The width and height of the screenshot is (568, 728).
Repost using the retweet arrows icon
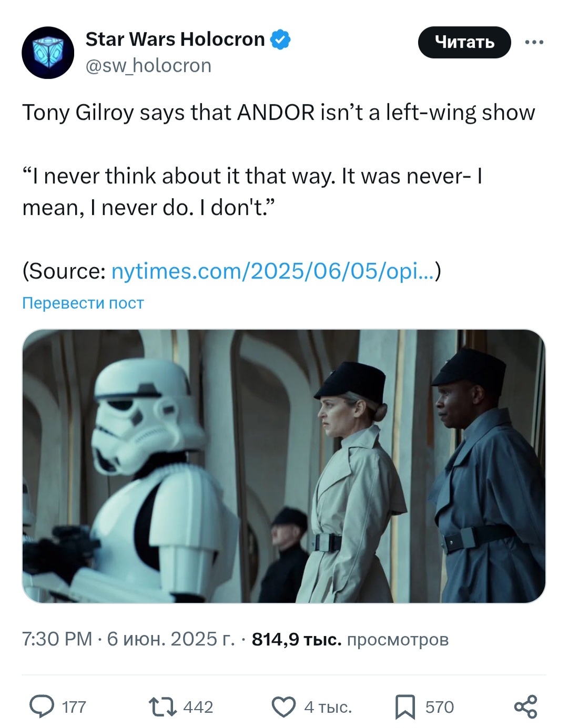(x=163, y=707)
